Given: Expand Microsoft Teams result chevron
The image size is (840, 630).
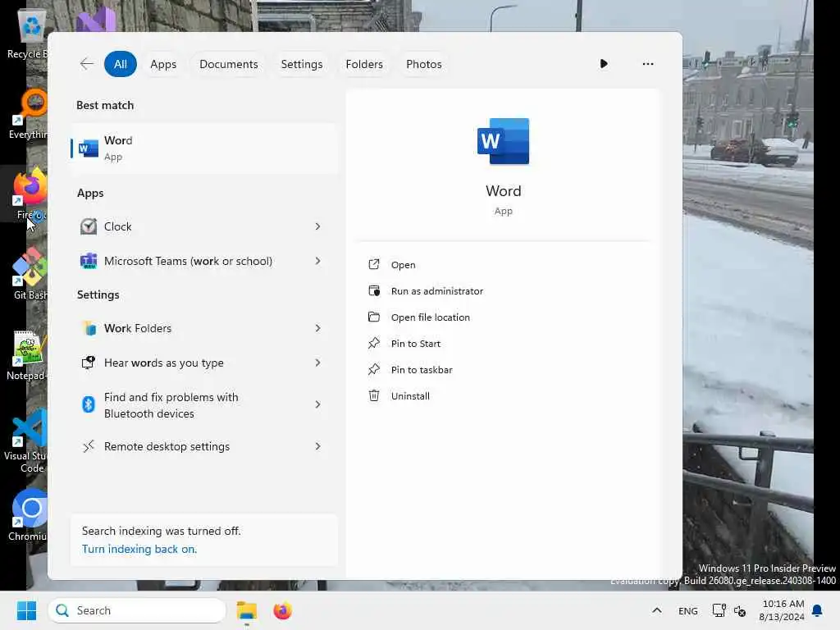Looking at the screenshot, I should coord(317,261).
